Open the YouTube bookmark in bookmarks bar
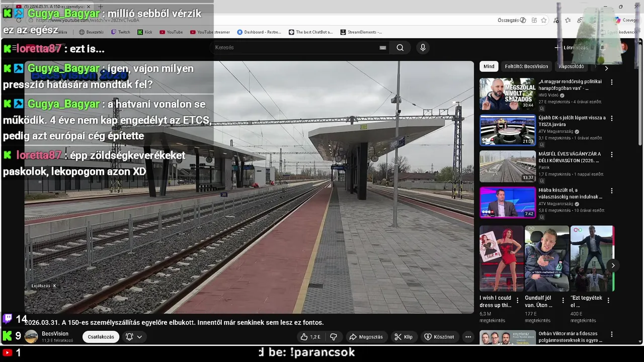This screenshot has height=362, width=644. coord(171,32)
